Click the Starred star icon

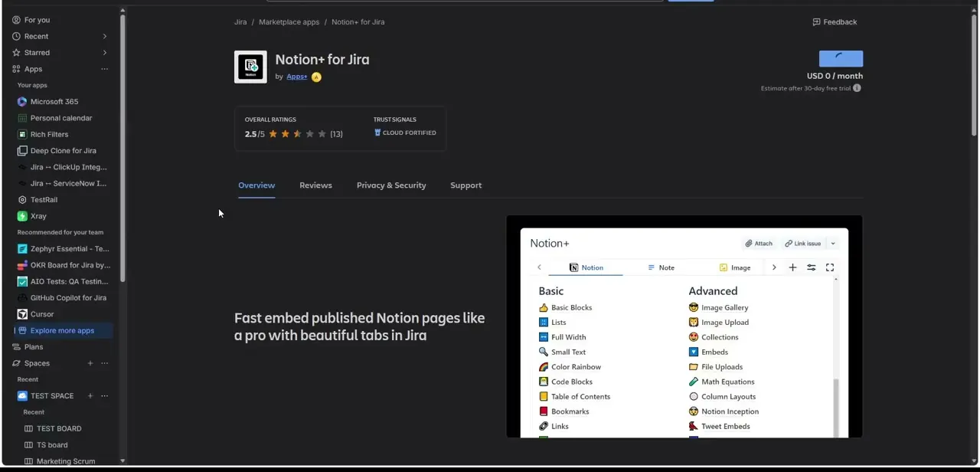(16, 53)
